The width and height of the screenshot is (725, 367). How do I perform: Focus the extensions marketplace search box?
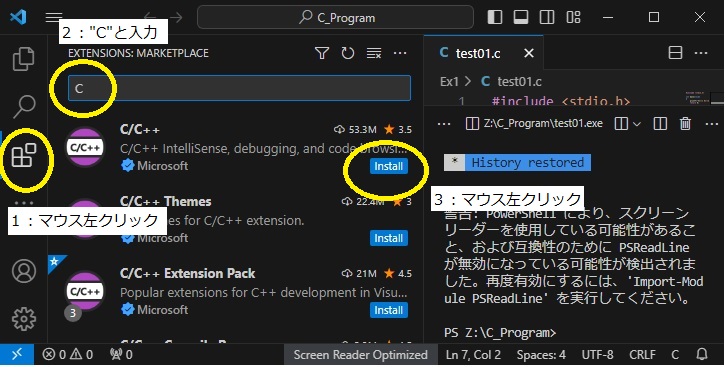point(239,88)
